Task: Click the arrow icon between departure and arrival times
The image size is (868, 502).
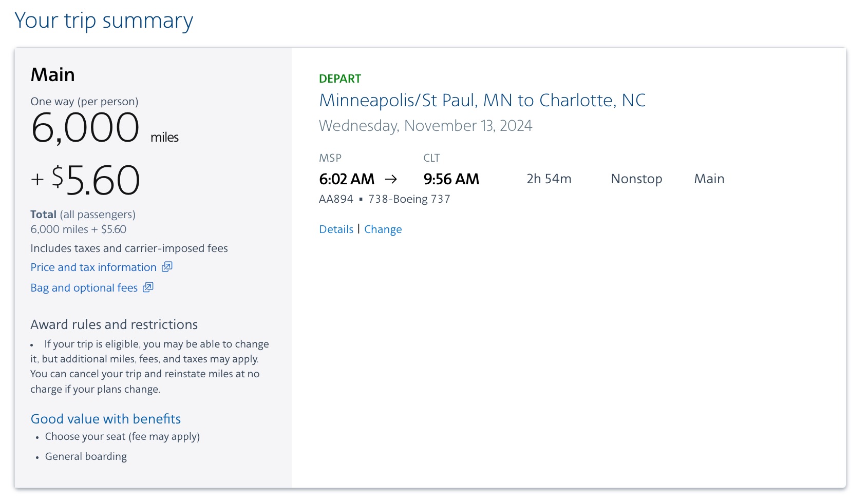Action: point(393,179)
